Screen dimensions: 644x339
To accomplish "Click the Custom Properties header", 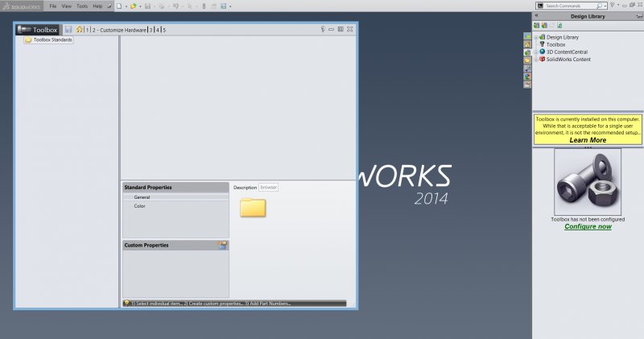I will point(175,246).
